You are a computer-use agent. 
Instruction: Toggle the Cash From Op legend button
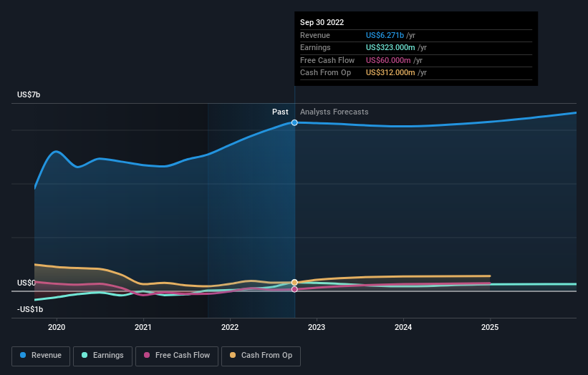click(261, 356)
